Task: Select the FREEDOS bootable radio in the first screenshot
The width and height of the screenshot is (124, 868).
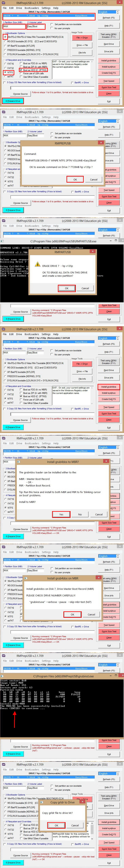Action: 5,50
